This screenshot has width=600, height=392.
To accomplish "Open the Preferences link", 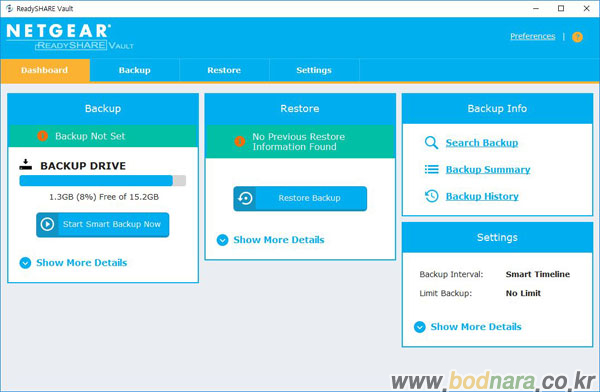I will (x=533, y=36).
